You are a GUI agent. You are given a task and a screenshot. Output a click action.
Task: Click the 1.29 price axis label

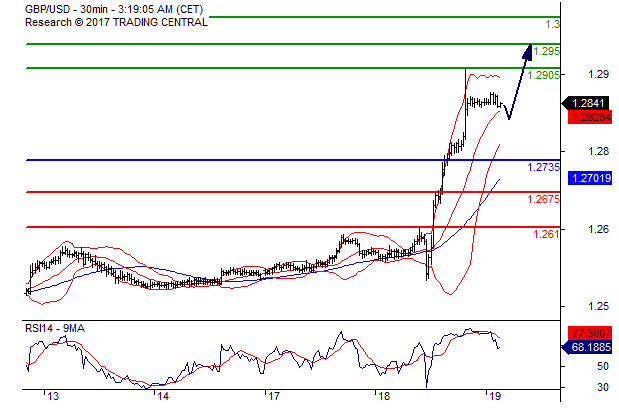[x=598, y=74]
